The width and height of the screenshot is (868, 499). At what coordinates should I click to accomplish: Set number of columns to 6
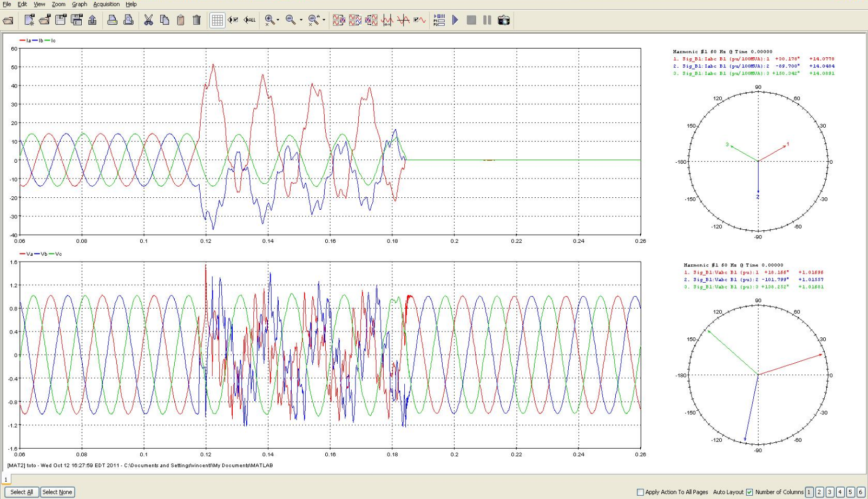pos(860,492)
